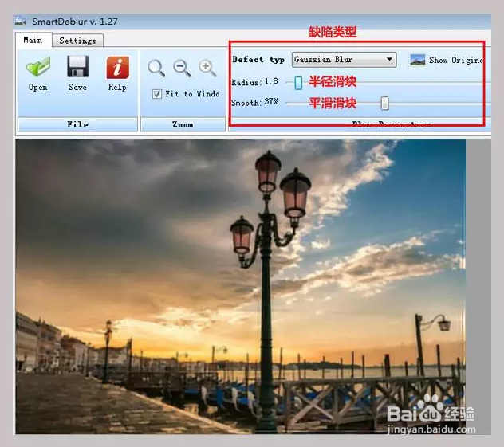Save the image using the floppy icon
This screenshot has height=447, width=504.
pos(77,66)
